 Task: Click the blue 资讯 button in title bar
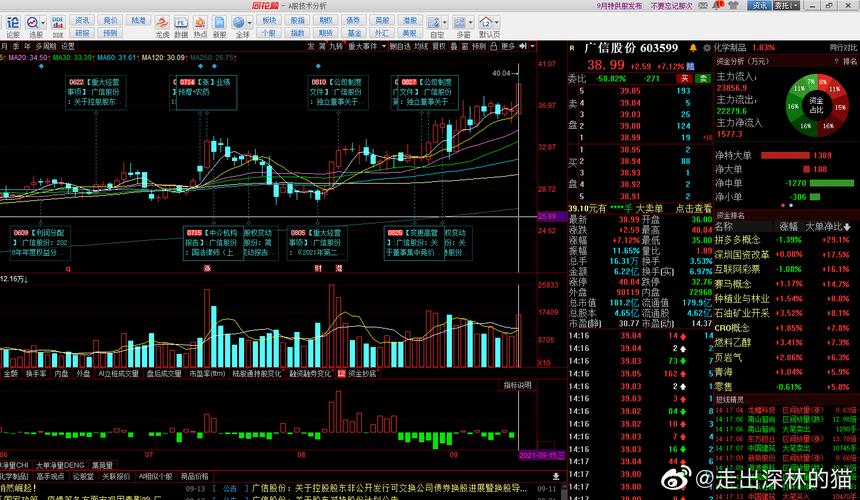(x=759, y=5)
